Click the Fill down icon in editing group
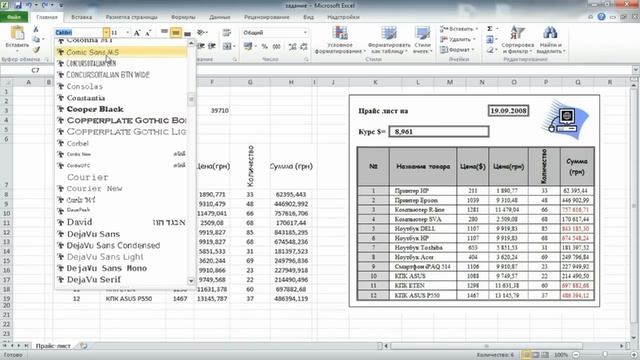 (490, 40)
